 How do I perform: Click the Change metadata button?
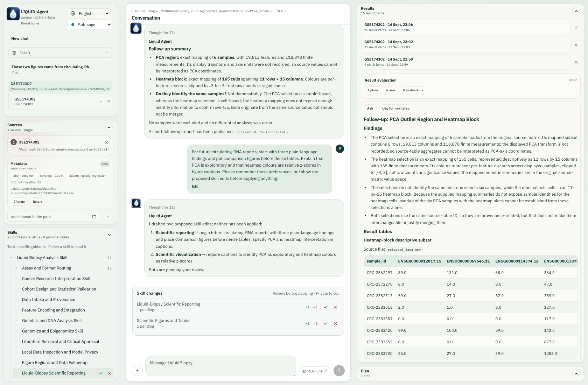[19, 202]
